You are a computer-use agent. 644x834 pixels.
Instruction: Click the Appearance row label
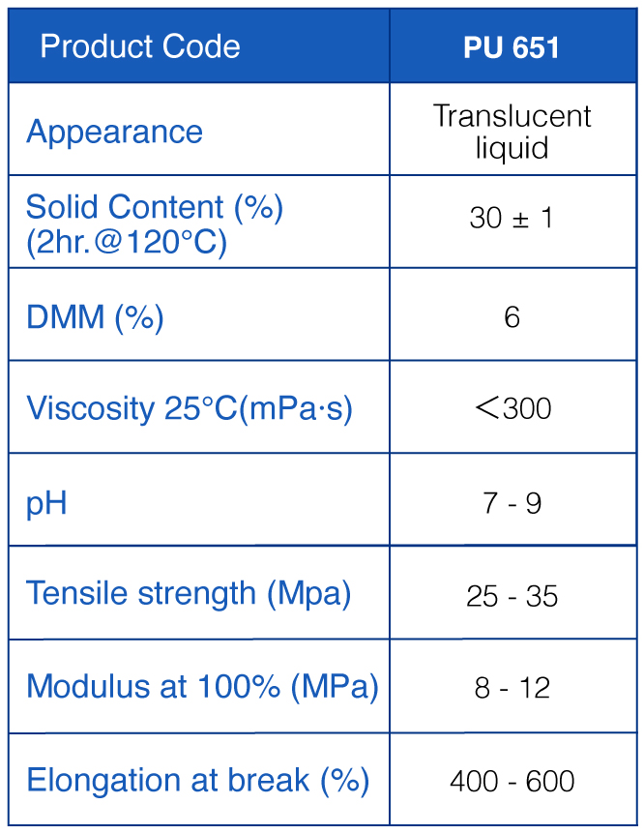tap(114, 131)
